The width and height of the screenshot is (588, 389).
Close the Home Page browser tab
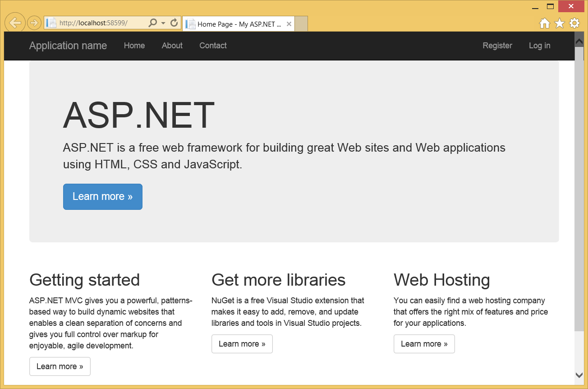coord(289,24)
